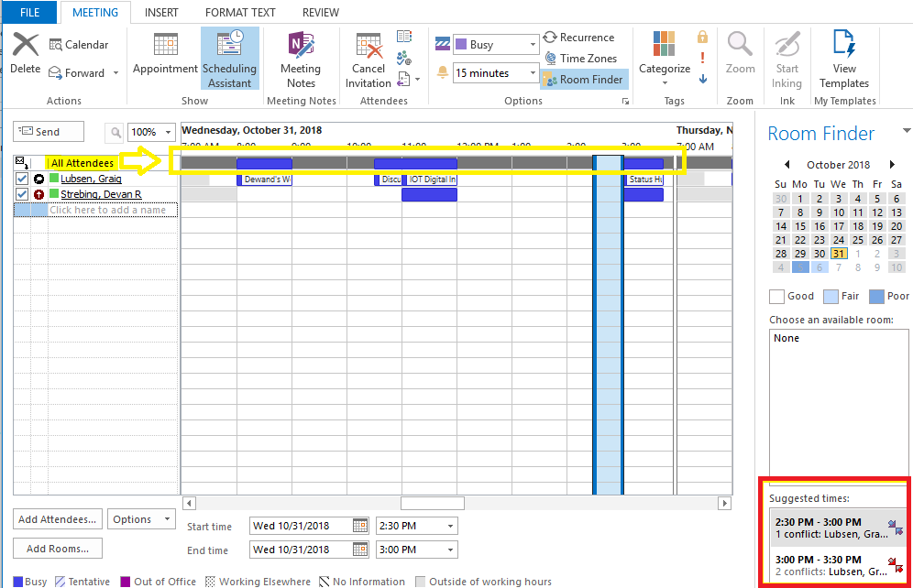Switch to the Appointment view
Screen dimensions: 913x588
pos(165,55)
